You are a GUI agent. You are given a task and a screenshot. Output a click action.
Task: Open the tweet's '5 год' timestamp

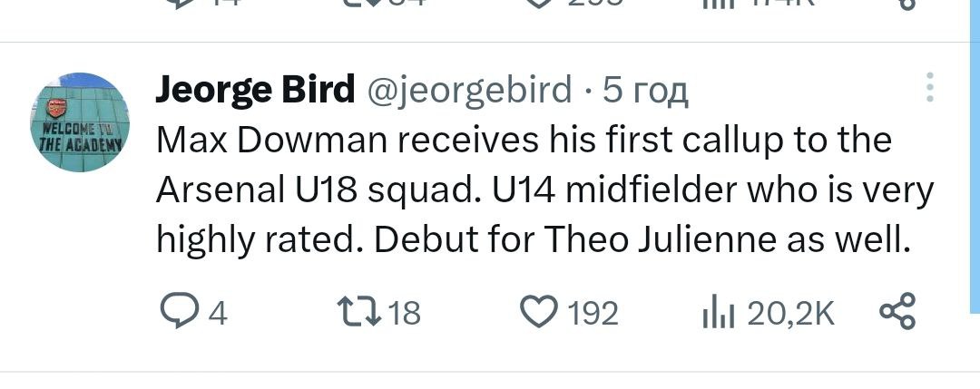[x=647, y=90]
